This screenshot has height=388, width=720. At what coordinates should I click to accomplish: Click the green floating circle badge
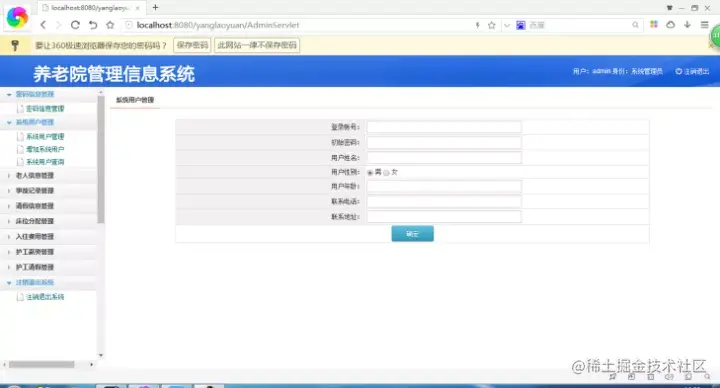[x=715, y=36]
